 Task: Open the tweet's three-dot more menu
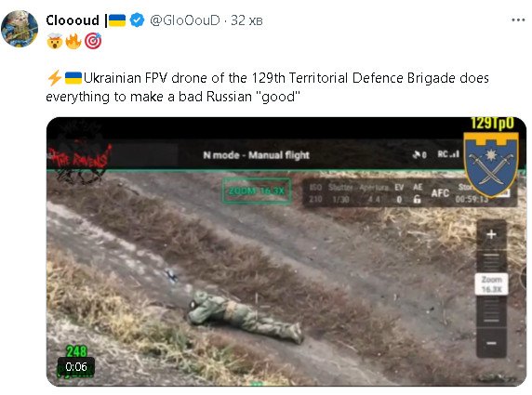pyautogui.click(x=518, y=20)
